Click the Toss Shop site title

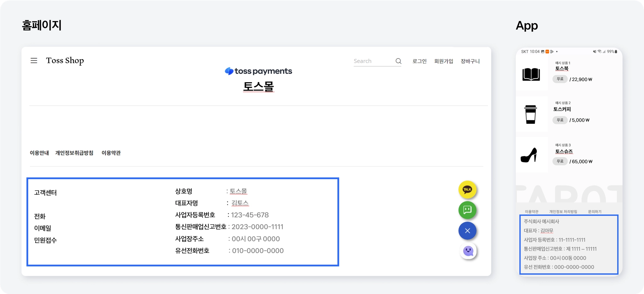[x=65, y=60]
